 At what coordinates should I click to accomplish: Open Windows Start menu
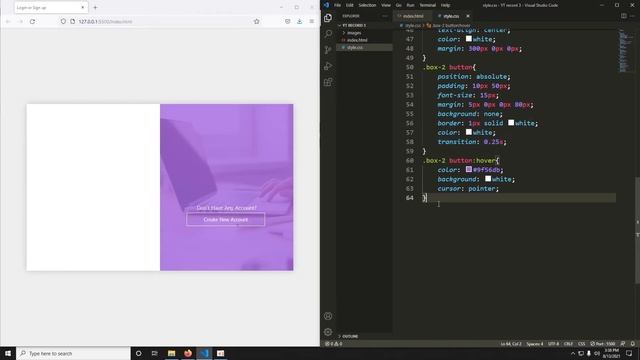[8, 353]
